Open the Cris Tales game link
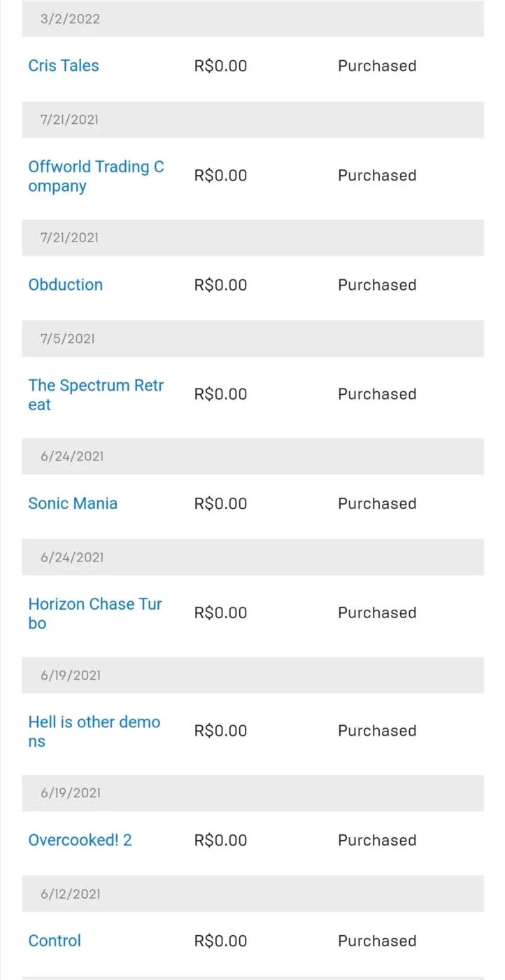Viewport: 505px width, 980px height. (64, 66)
